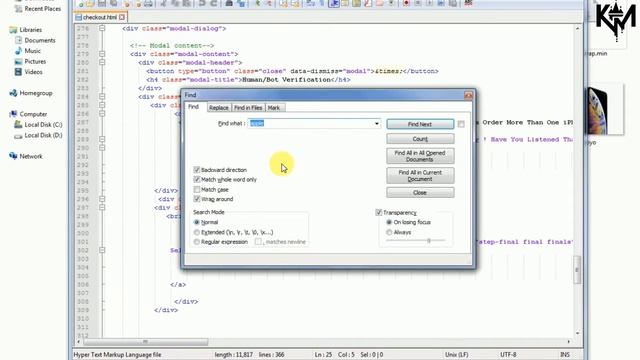The height and width of the screenshot is (360, 640).
Task: Click the Network icon in sidebar
Action: tap(13, 156)
